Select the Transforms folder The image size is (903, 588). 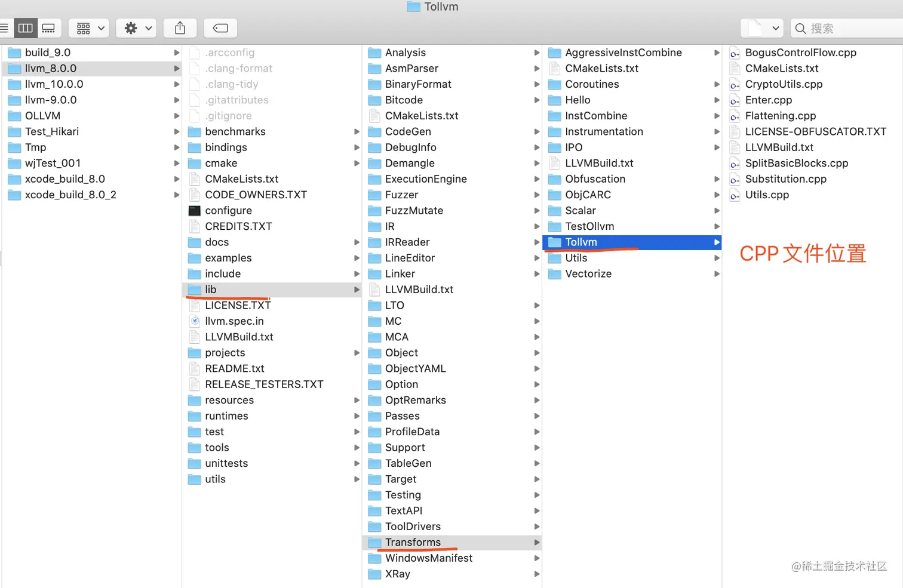point(452,542)
